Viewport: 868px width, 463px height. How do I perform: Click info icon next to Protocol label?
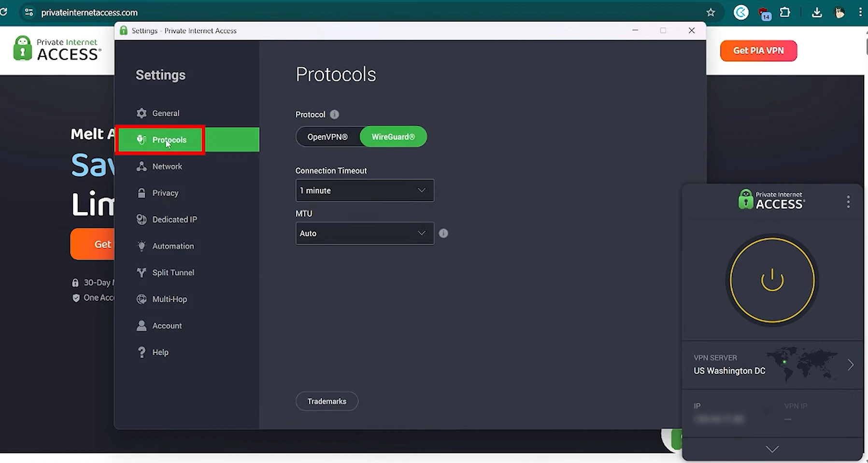[334, 114]
